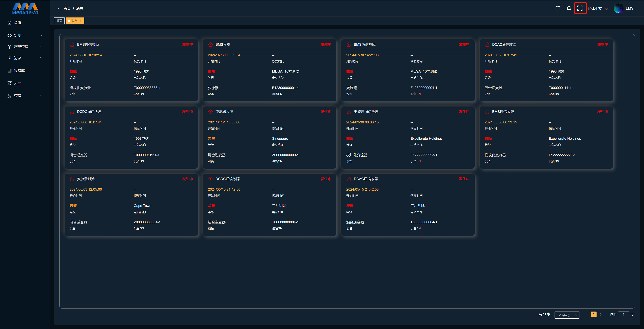Screen dimensions: 644x329
Task: Click 发生中 status on BMS异常 card
Action: [x=326, y=45]
